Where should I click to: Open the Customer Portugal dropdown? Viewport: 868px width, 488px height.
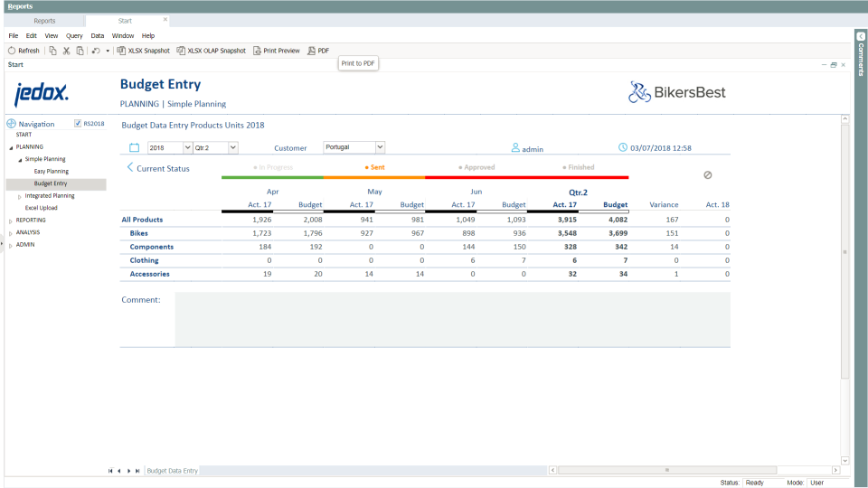[x=380, y=147]
